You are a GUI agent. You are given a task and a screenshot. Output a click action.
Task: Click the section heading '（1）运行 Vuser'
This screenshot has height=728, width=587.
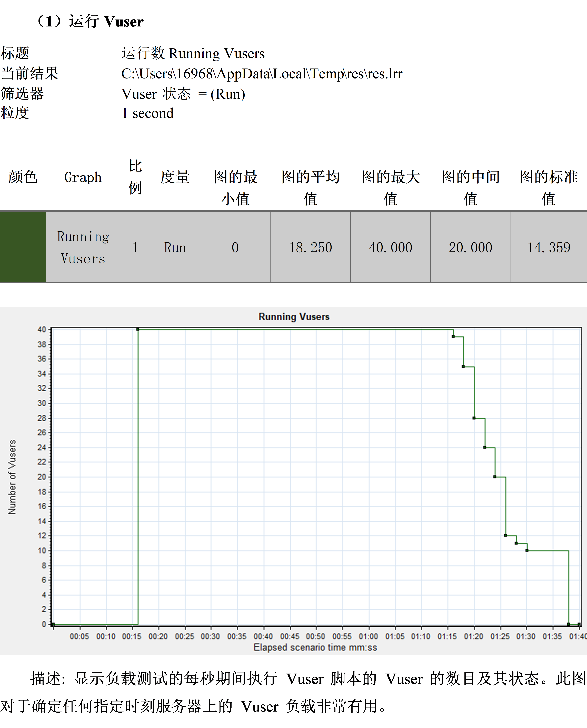(89, 21)
